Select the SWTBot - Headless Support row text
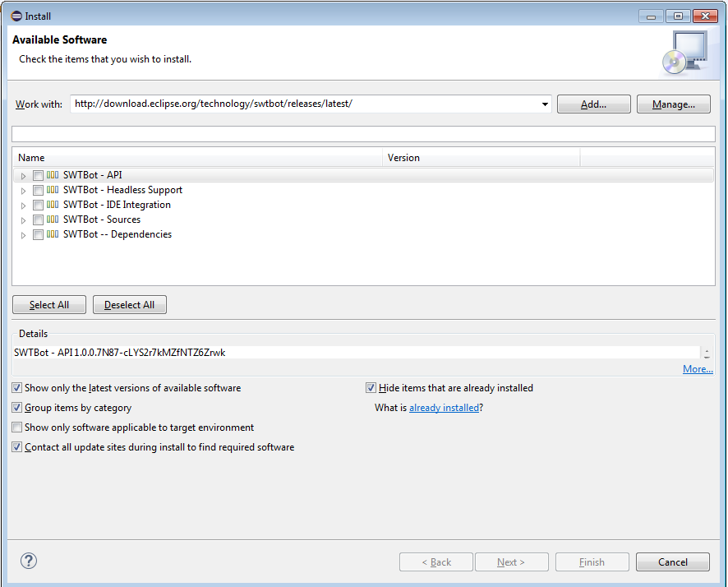The image size is (728, 587). pyautogui.click(x=122, y=190)
